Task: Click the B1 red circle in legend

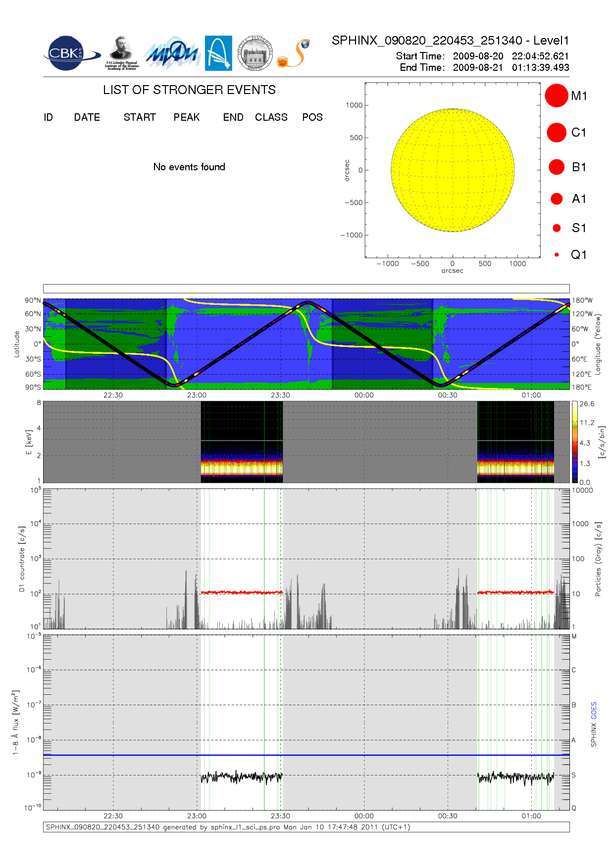Action: [556, 167]
